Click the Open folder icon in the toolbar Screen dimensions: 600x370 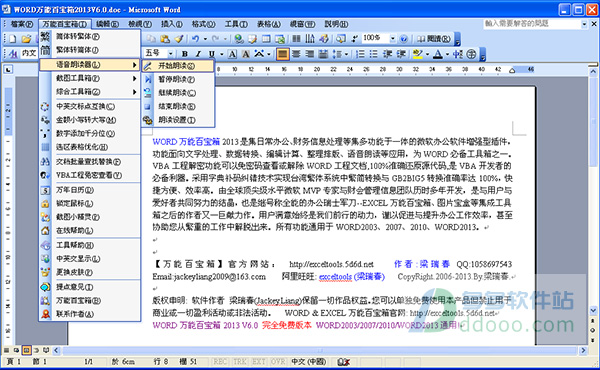pyautogui.click(x=26, y=39)
